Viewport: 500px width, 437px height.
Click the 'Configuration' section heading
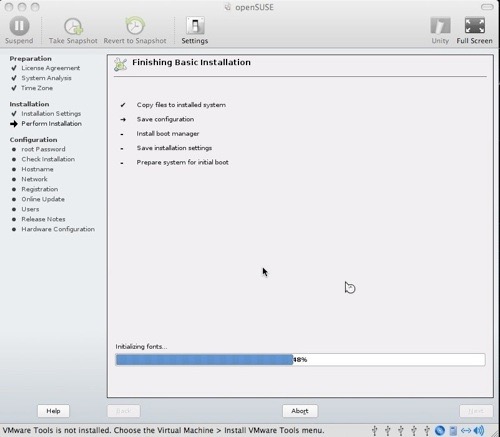pyautogui.click(x=33, y=140)
